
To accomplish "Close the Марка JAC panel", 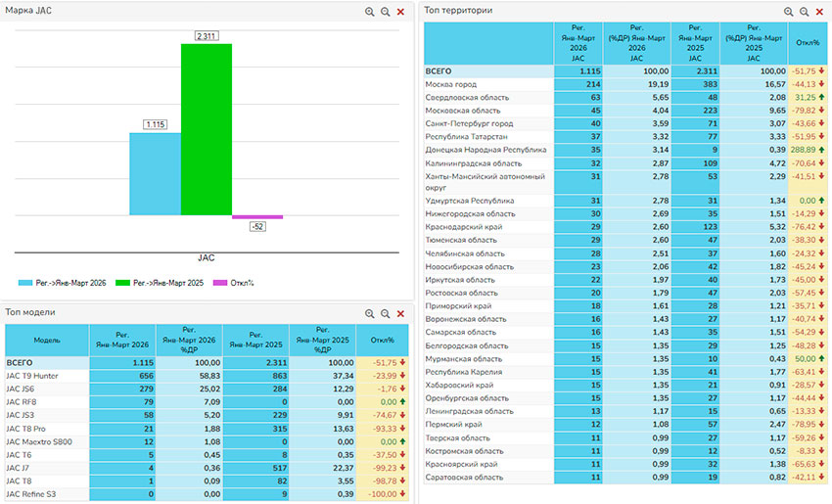I will (400, 12).
